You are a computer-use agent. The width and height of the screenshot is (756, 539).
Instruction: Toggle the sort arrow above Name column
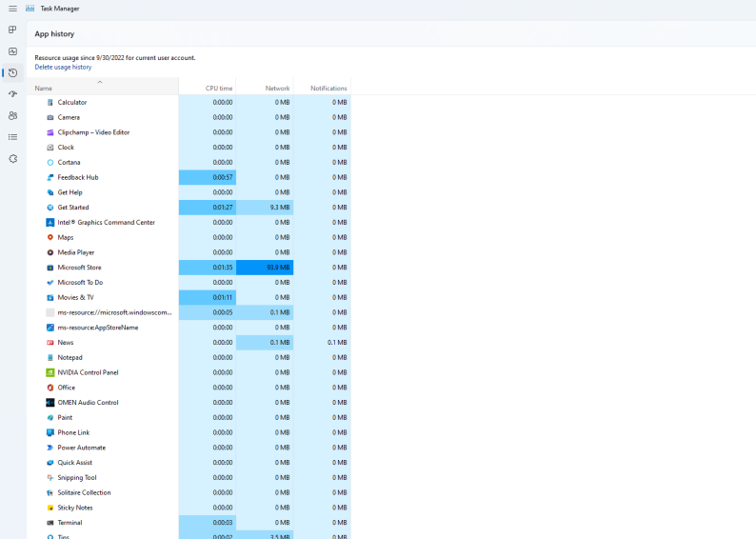click(100, 82)
